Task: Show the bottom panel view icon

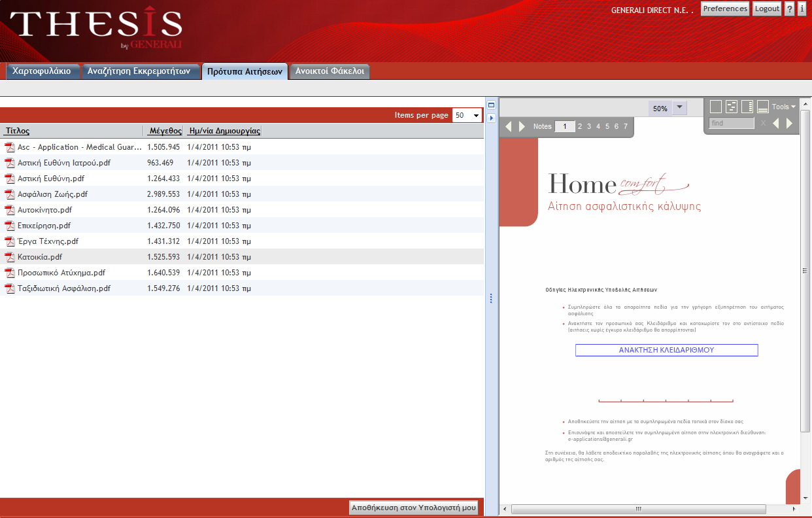Action: coord(763,107)
